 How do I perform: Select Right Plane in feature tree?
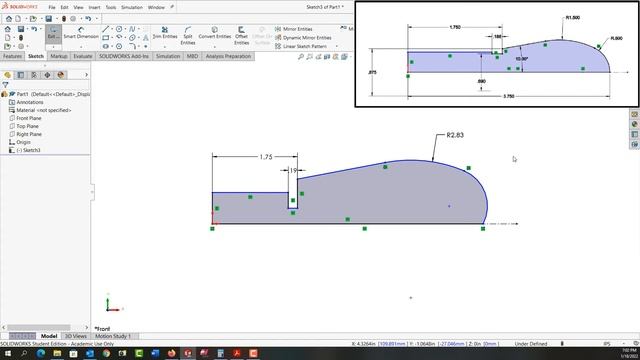(29, 134)
